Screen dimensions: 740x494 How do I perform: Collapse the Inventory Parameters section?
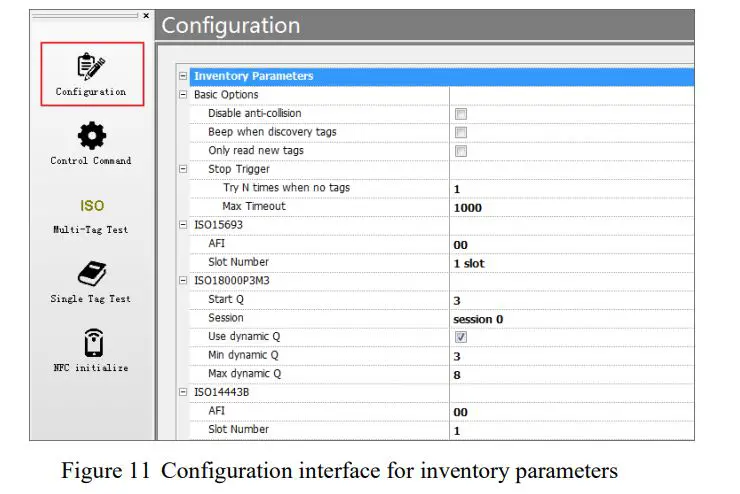click(x=182, y=76)
